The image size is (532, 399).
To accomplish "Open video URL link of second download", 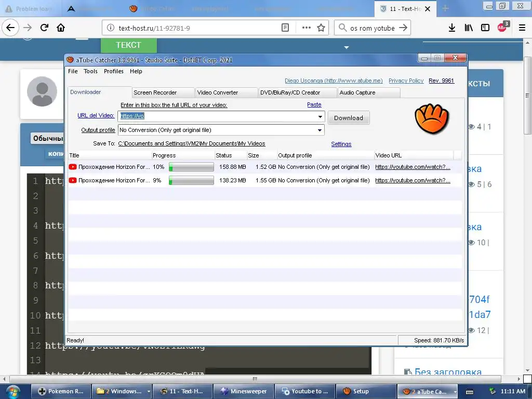I will tap(413, 180).
